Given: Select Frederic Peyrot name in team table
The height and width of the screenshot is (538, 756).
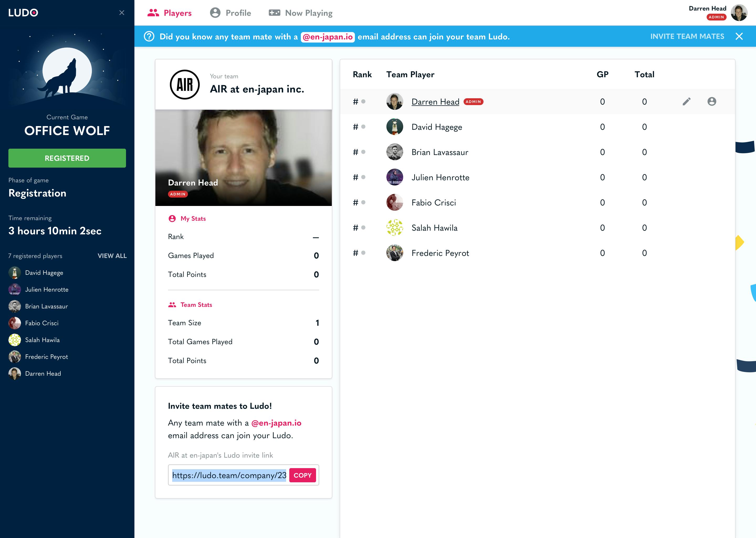Looking at the screenshot, I should (x=440, y=253).
